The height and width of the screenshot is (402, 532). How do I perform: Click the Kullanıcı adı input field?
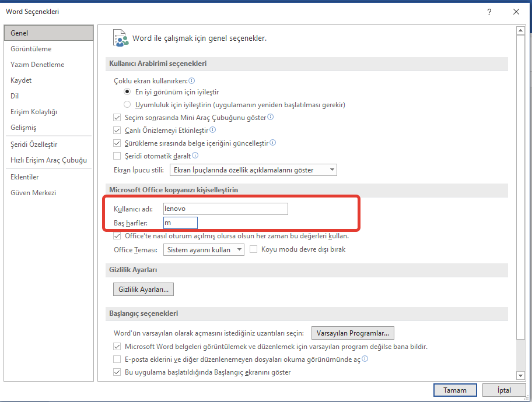(x=226, y=209)
